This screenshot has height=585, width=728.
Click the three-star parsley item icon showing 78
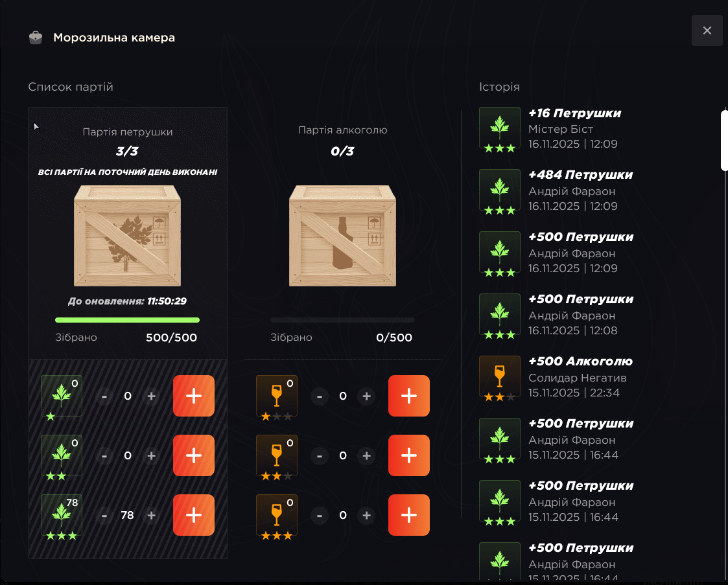coord(62,515)
